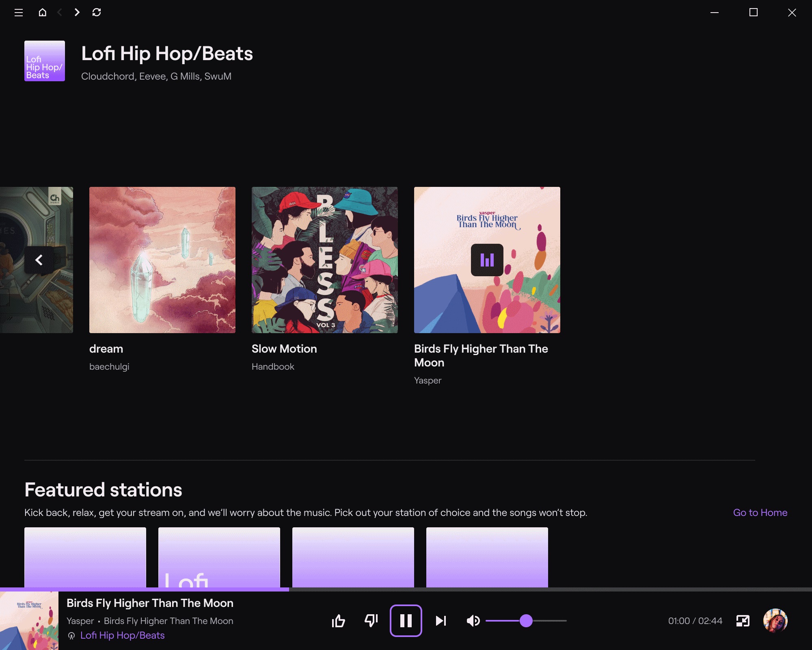Open Birds Fly Higher Than The Moon card title
This screenshot has width=812, height=650.
(x=481, y=355)
